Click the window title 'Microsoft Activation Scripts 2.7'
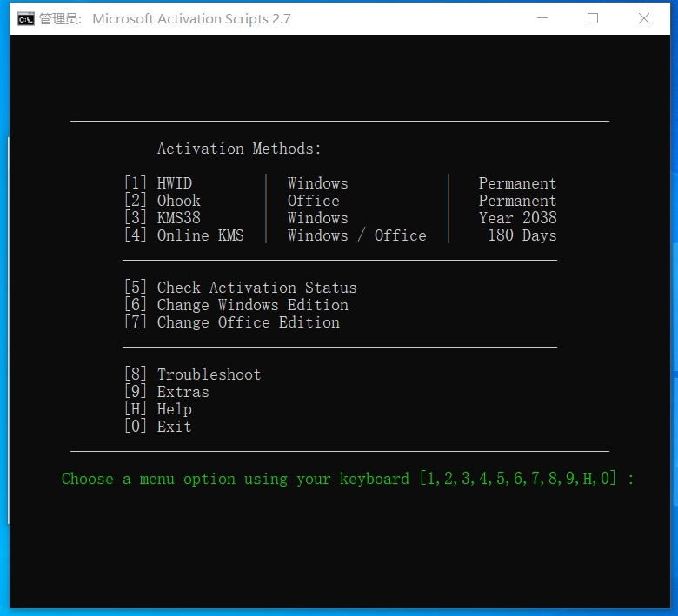 [191, 18]
